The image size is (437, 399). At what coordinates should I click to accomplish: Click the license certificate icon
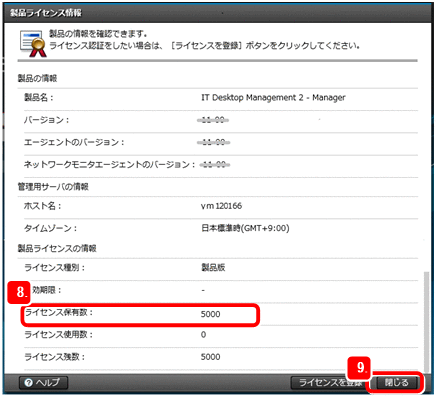tap(33, 43)
